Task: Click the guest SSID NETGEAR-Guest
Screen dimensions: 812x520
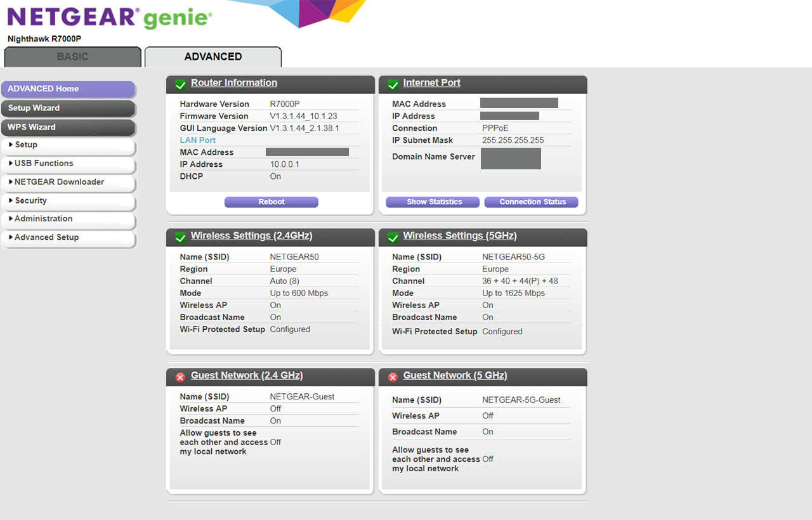Action: pos(303,397)
